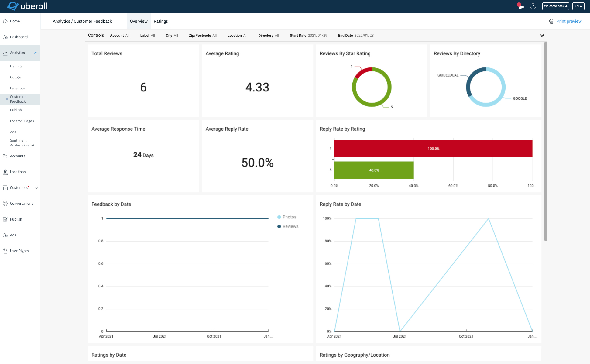This screenshot has height=364, width=590.
Task: Open the Help question mark icon
Action: [x=533, y=6]
